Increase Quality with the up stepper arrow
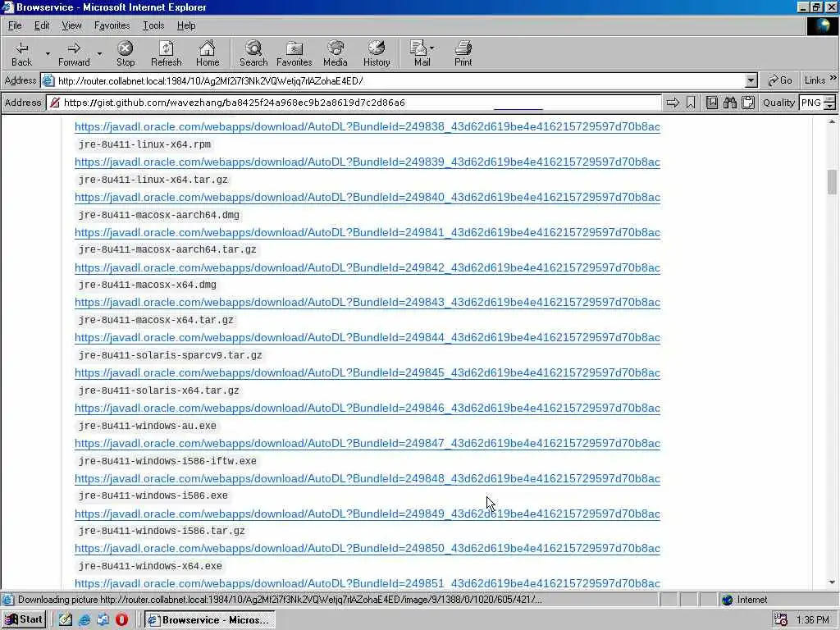The image size is (840, 630). tap(830, 98)
